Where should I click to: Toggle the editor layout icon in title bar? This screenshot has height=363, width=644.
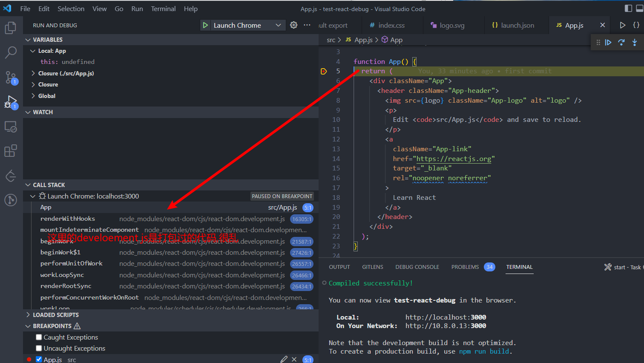coord(628,8)
